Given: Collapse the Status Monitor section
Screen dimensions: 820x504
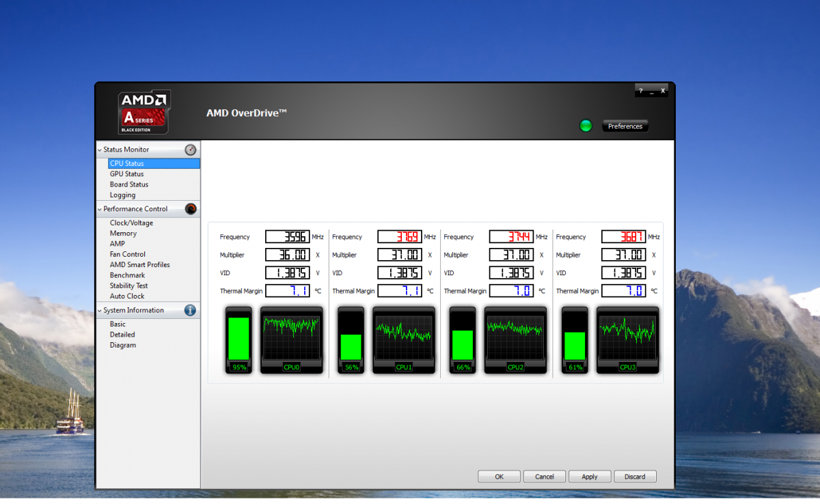Looking at the screenshot, I should 99,150.
